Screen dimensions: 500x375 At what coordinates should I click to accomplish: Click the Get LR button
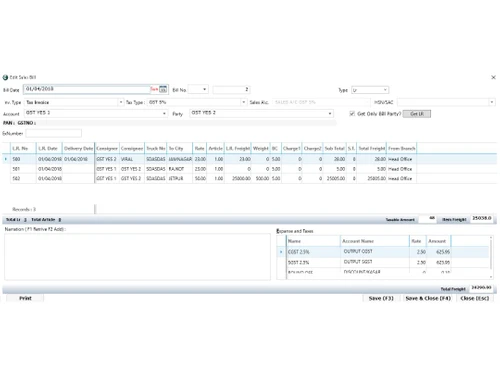click(x=417, y=114)
